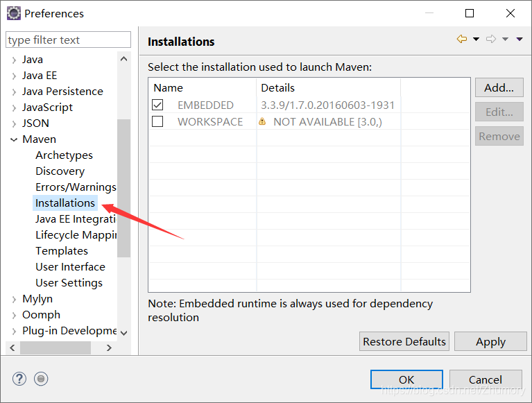
Task: Click Restore Defaults button
Action: (x=404, y=341)
